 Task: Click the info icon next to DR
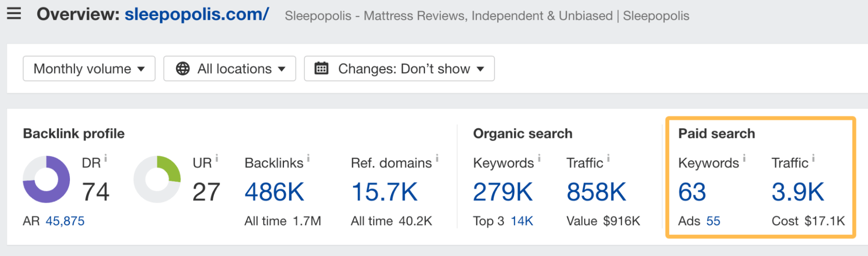tap(106, 158)
